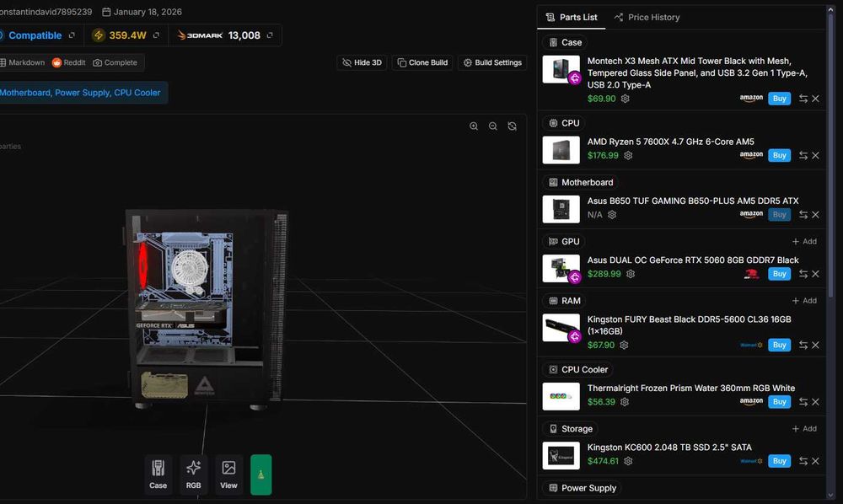
Task: Remove the AMD Ryzen 5 7600X
Action: (815, 155)
